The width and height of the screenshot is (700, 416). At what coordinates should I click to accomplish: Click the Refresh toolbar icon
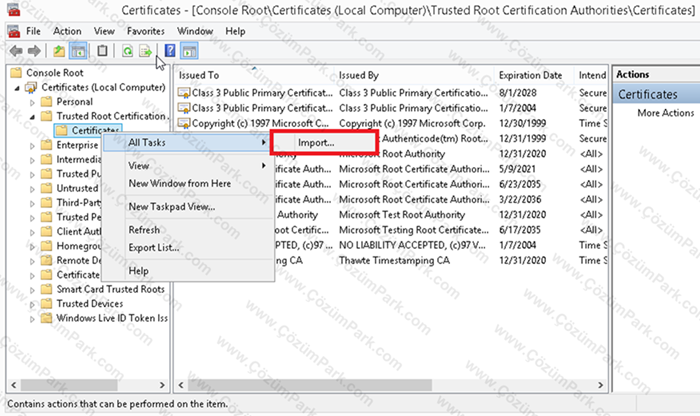[127, 51]
